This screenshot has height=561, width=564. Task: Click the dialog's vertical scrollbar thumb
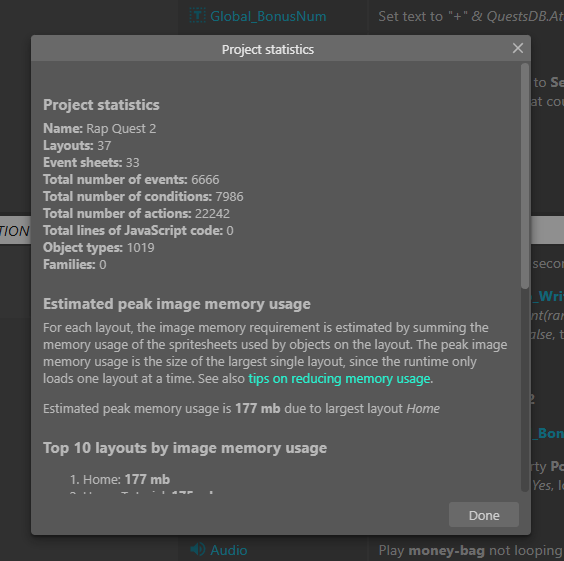pyautogui.click(x=525, y=176)
